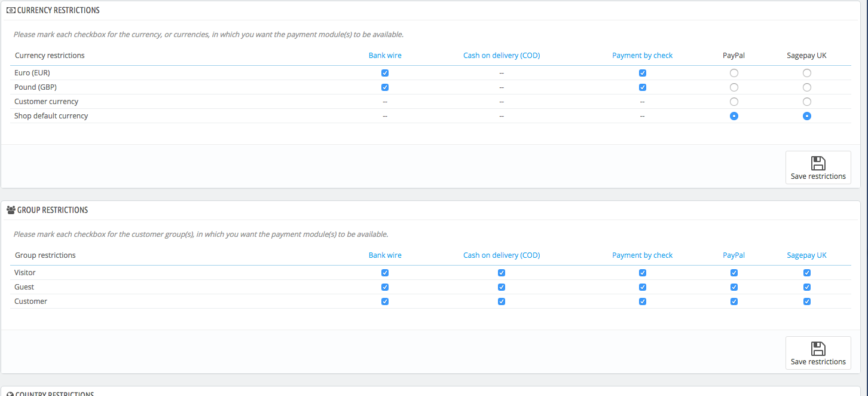This screenshot has height=396, width=868.
Task: Click the Currency Restrictions money icon
Action: [x=11, y=11]
